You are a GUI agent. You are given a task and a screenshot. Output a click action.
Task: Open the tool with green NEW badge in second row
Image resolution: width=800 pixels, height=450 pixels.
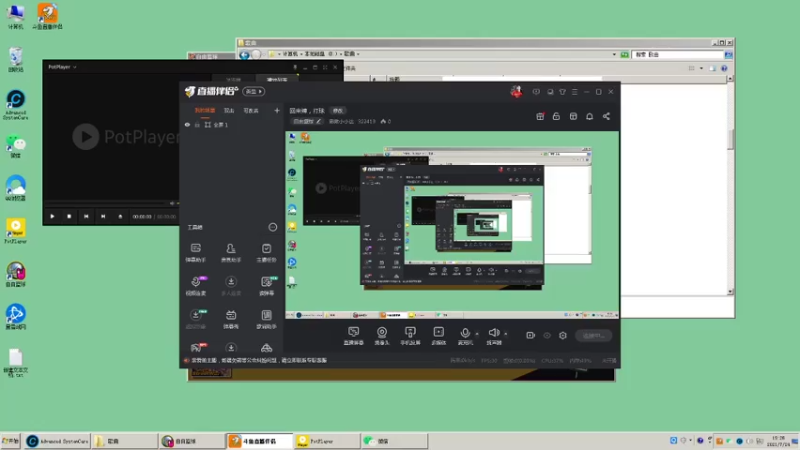point(266,286)
